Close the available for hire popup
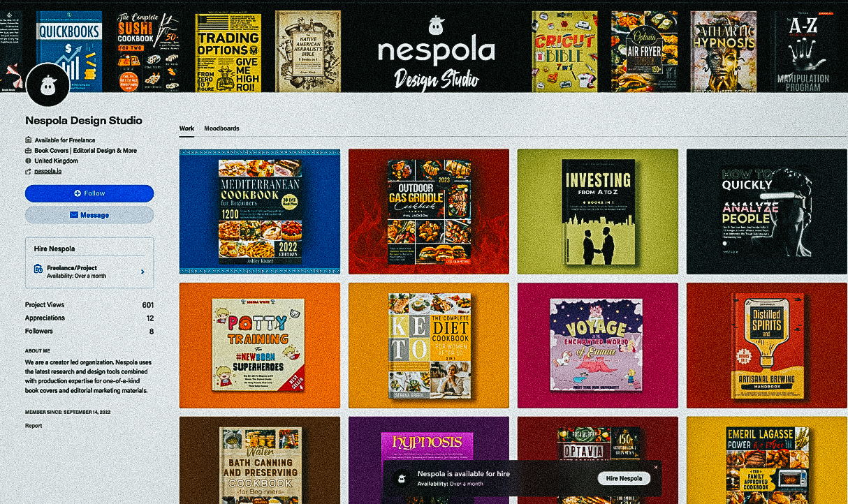Screen dimensions: 848x504 (x=656, y=467)
